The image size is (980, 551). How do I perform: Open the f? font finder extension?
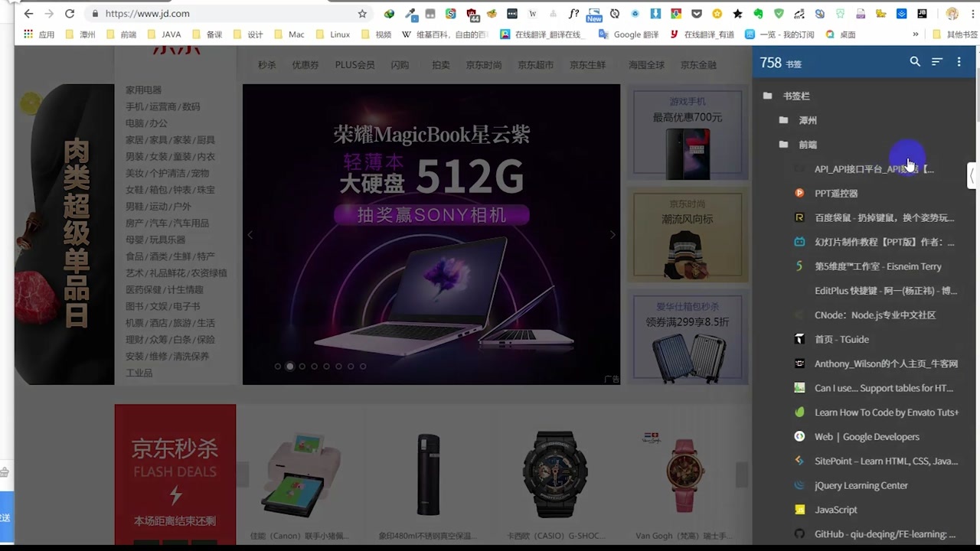(x=573, y=14)
